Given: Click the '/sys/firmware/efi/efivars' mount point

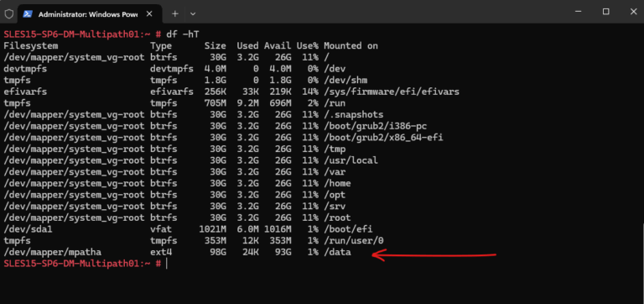Looking at the screenshot, I should [x=392, y=92].
